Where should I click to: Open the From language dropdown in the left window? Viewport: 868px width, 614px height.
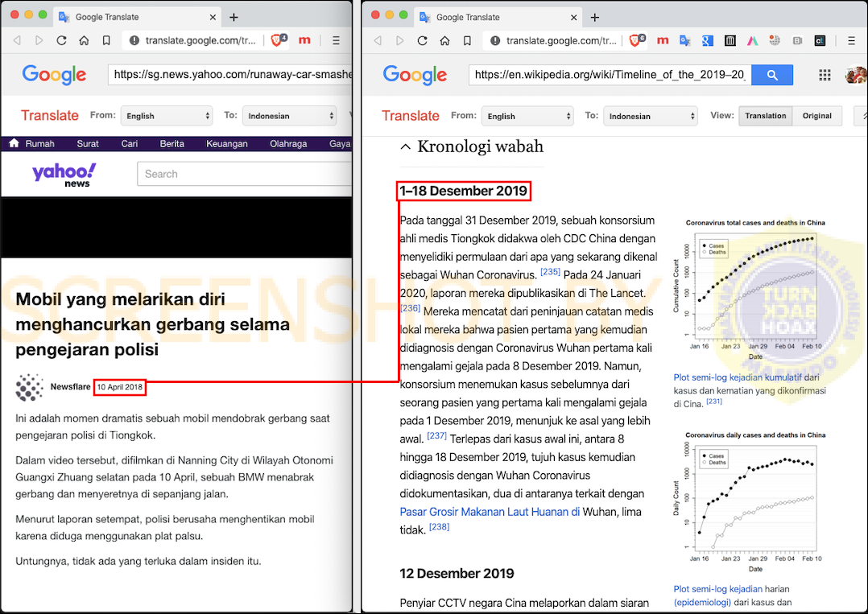(x=167, y=116)
